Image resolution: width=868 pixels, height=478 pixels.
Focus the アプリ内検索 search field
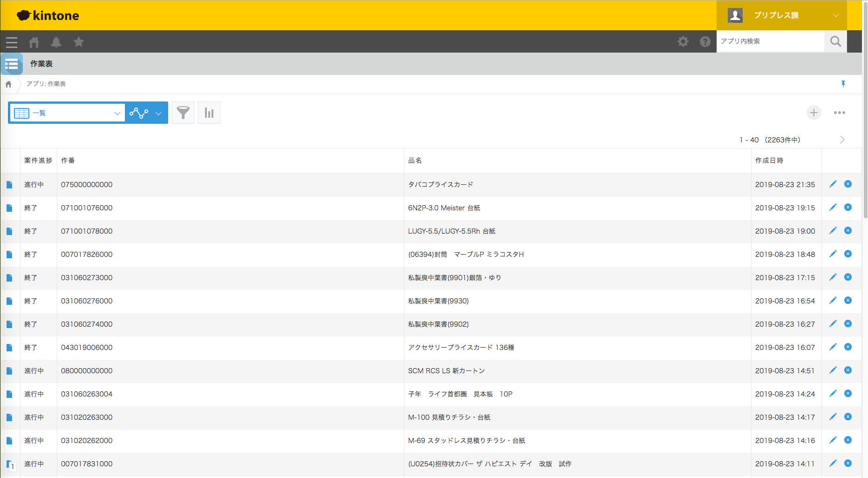[771, 41]
